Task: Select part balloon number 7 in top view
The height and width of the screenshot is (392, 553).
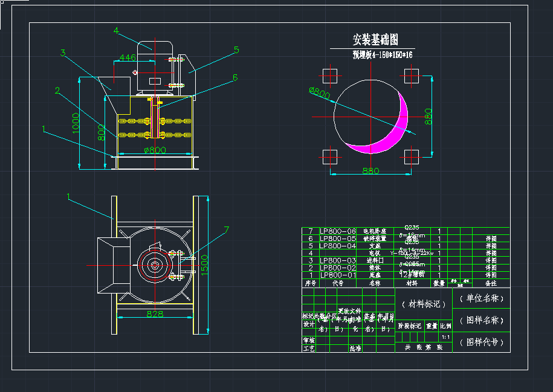Action: (227, 230)
